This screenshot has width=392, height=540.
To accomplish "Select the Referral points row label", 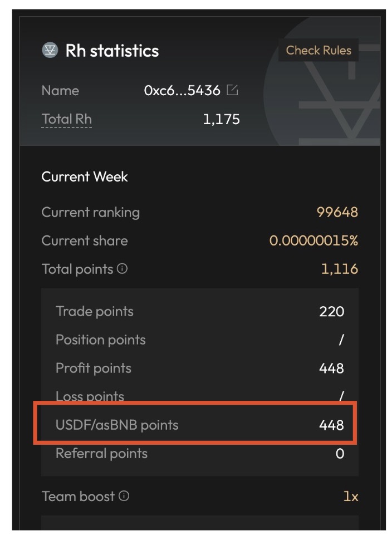I will (x=101, y=454).
